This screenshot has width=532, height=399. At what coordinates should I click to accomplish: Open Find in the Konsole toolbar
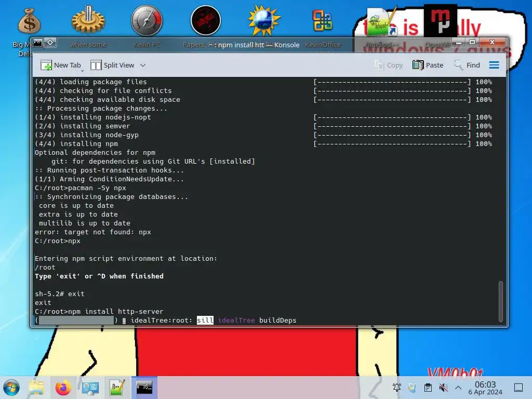pos(467,65)
